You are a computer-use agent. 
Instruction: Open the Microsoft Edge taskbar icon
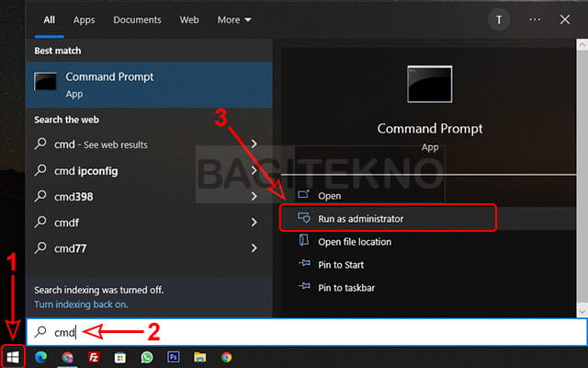[x=40, y=357]
